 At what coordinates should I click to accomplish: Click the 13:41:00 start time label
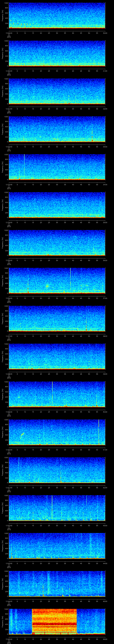click(x=9, y=487)
